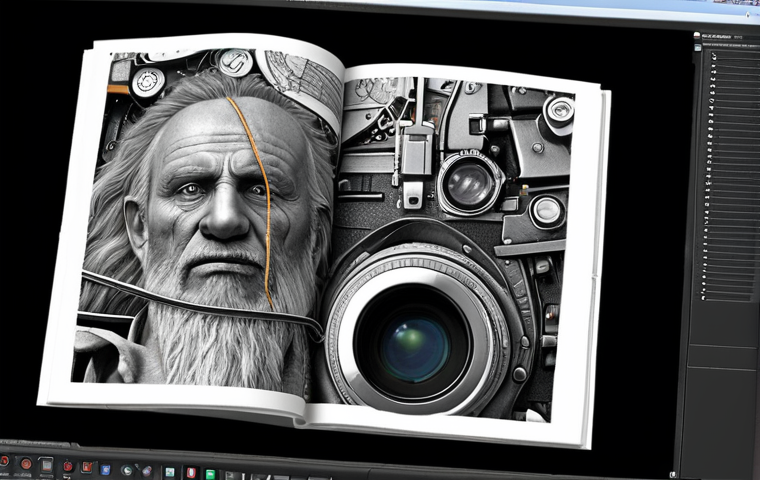Viewport: 760px width, 480px height.
Task: Click the gray document icon in bottom toolbar
Action: click(x=45, y=465)
